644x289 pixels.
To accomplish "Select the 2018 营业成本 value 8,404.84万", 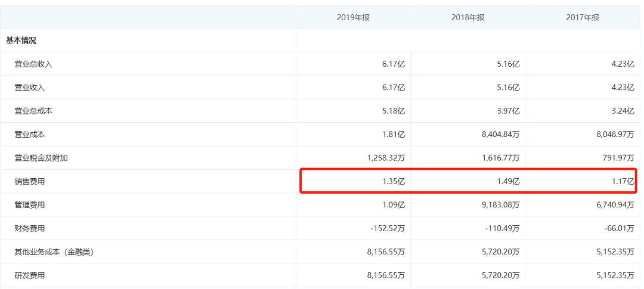I will pos(499,134).
